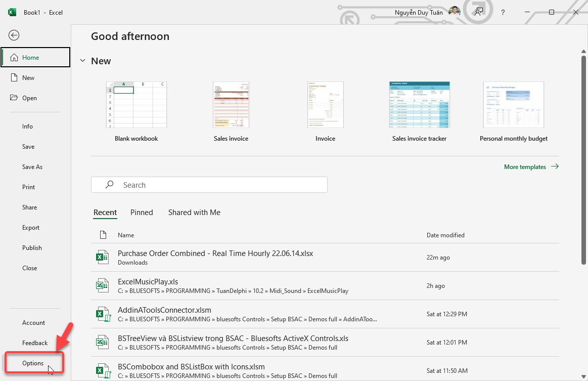Click the file icon for AddinAToolsConnector.xlsm

(103, 314)
